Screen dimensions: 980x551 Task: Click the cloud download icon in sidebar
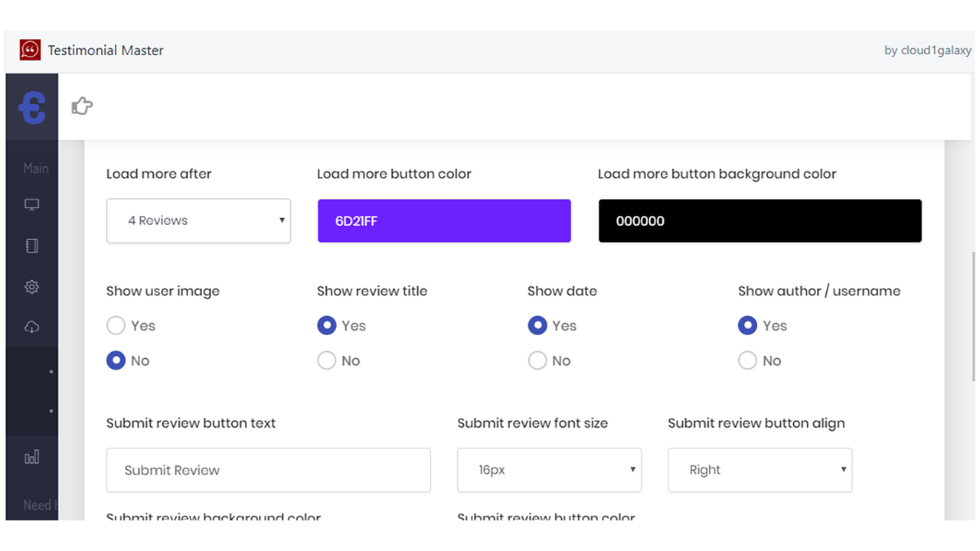tap(31, 328)
